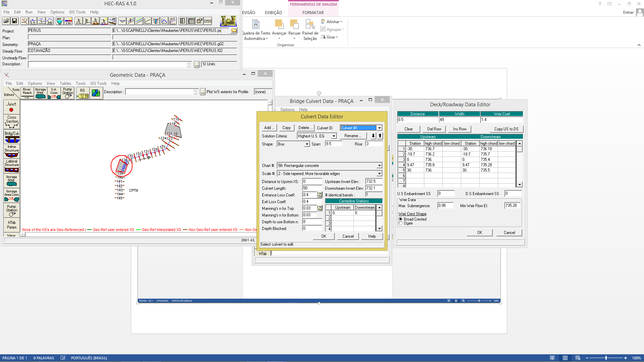Open project file icon in HEC-RAS toolbar
Viewport: 644px width, 362px height.
(x=6, y=21)
